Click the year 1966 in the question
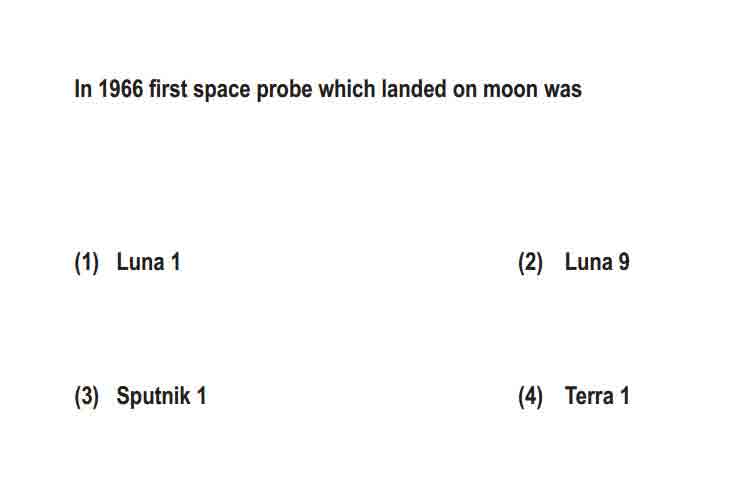 121,89
